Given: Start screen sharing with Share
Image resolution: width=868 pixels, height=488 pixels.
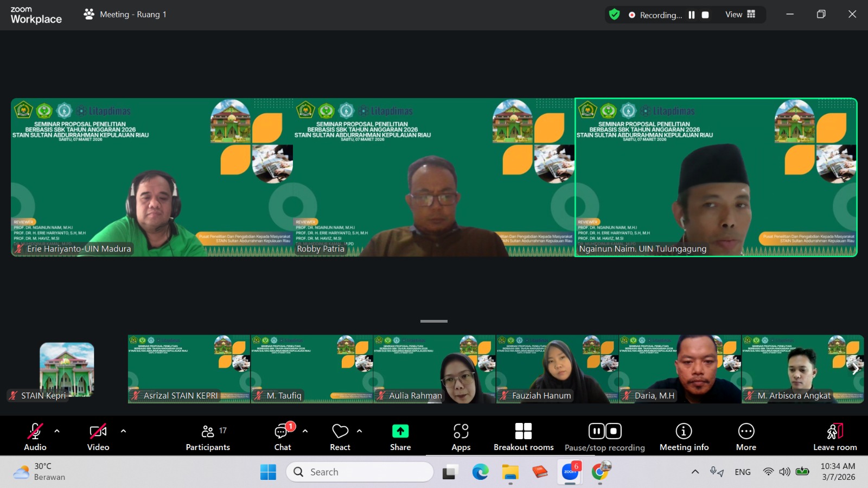Looking at the screenshot, I should point(400,438).
